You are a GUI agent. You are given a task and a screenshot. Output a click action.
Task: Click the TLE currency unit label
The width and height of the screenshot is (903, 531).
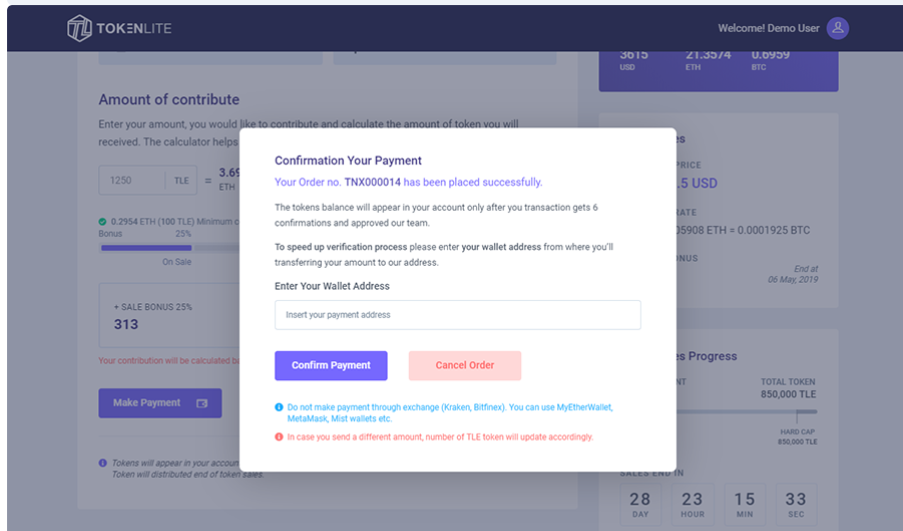coord(181,181)
